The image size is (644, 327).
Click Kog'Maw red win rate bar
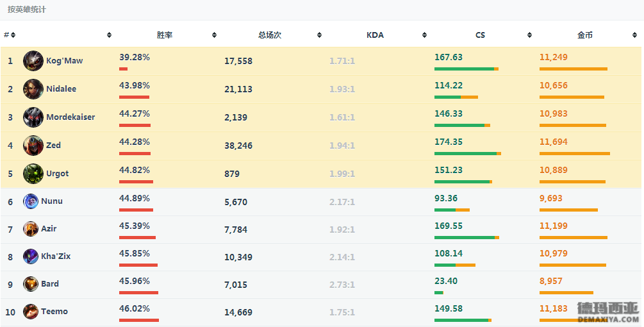[x=123, y=69]
